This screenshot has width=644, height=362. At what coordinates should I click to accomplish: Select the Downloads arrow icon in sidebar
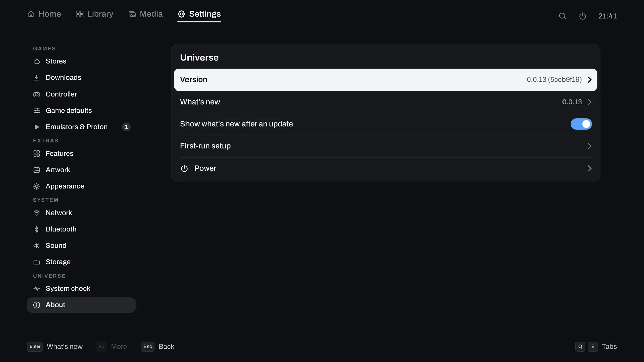pyautogui.click(x=37, y=78)
